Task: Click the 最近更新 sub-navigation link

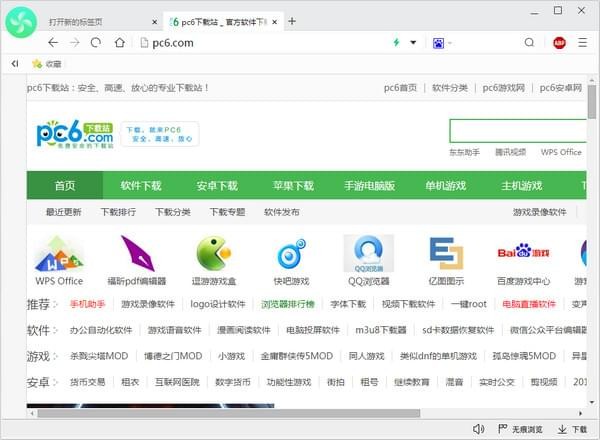Action: pyautogui.click(x=64, y=212)
